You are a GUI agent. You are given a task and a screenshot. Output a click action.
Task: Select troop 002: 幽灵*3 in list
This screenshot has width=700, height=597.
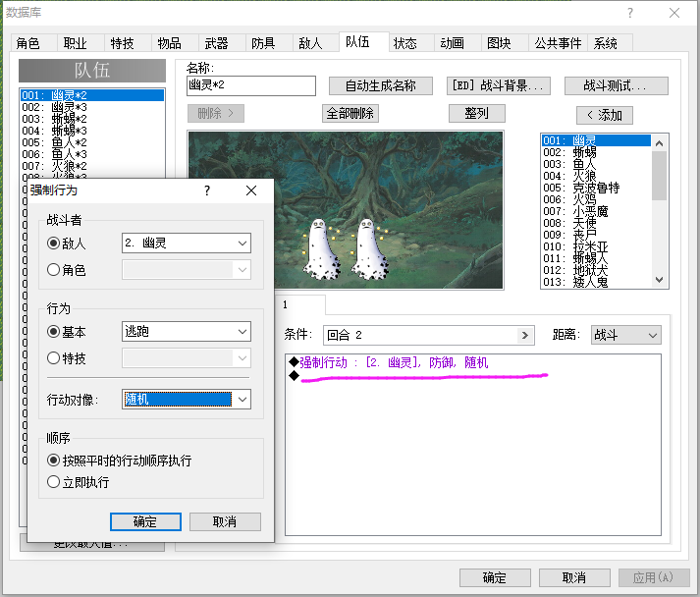tap(92, 107)
